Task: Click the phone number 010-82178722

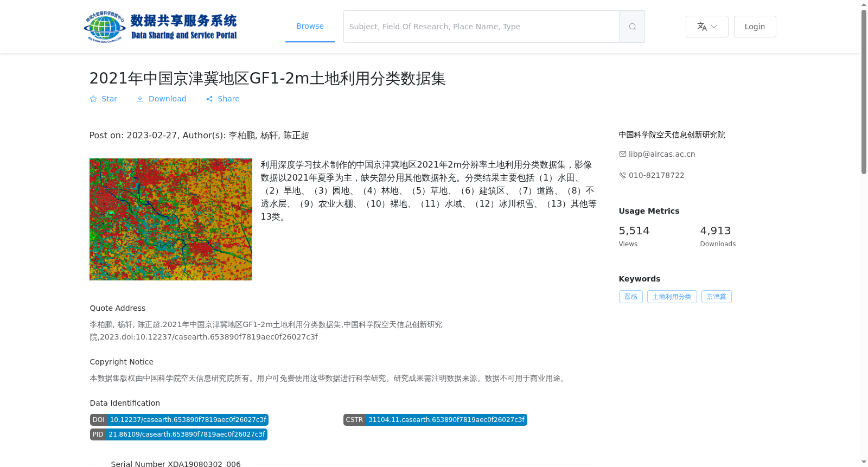Action: click(656, 175)
